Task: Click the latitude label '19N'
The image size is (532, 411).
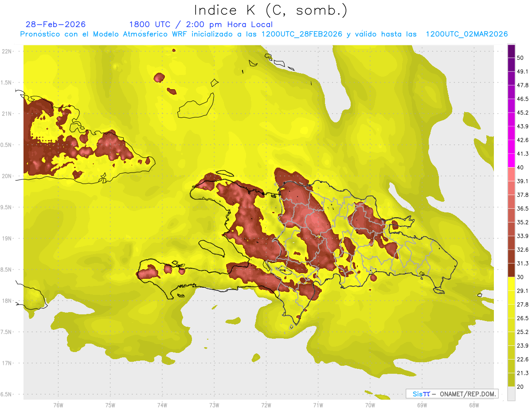Action: 8,239
